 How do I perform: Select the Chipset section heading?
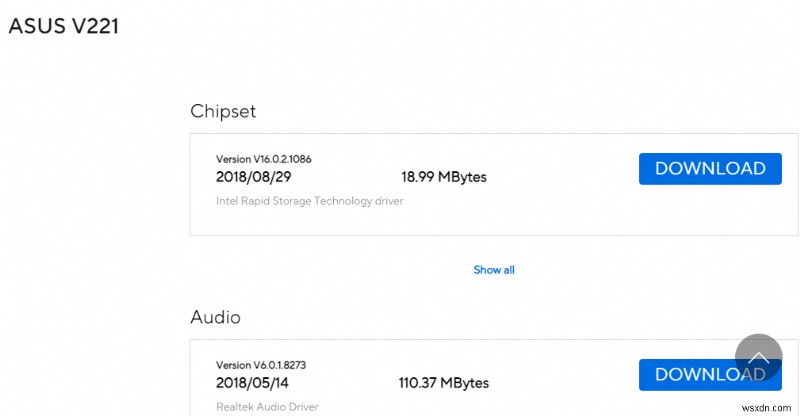coord(223,111)
